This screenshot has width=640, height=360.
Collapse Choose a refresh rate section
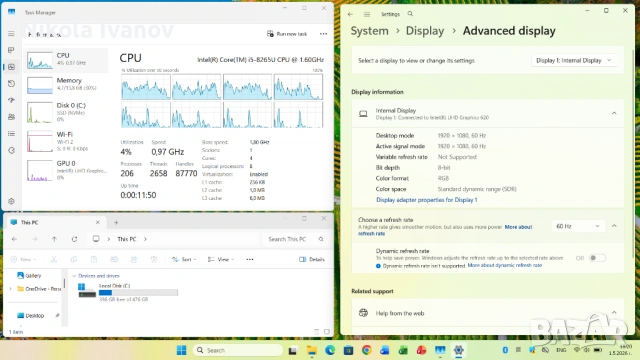614,226
